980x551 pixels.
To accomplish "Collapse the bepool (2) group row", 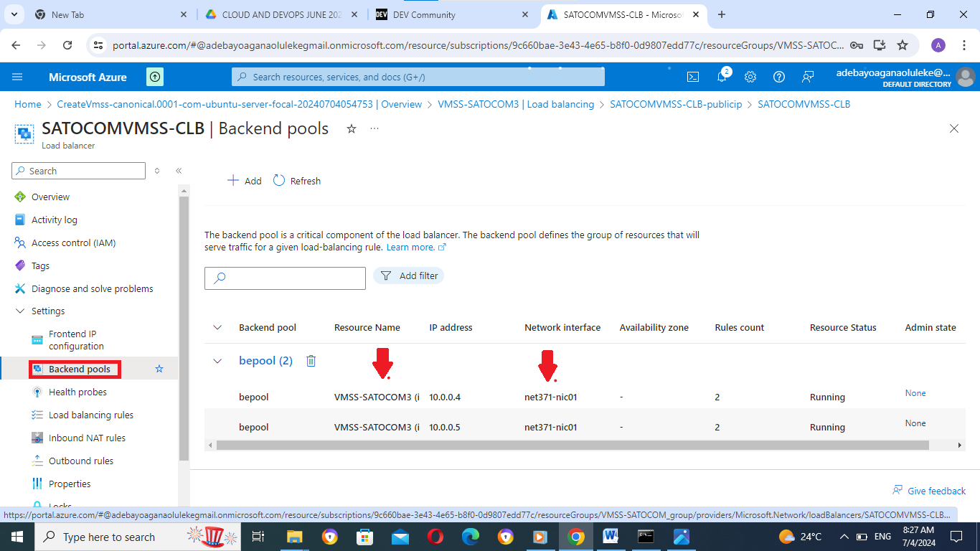I will (217, 361).
